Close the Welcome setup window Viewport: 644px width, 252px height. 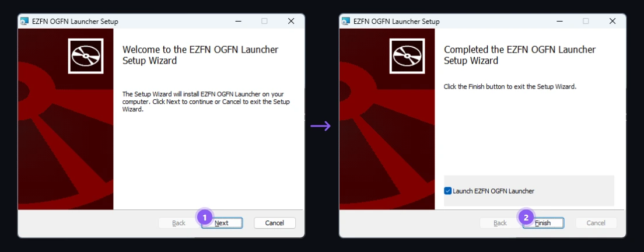click(291, 22)
